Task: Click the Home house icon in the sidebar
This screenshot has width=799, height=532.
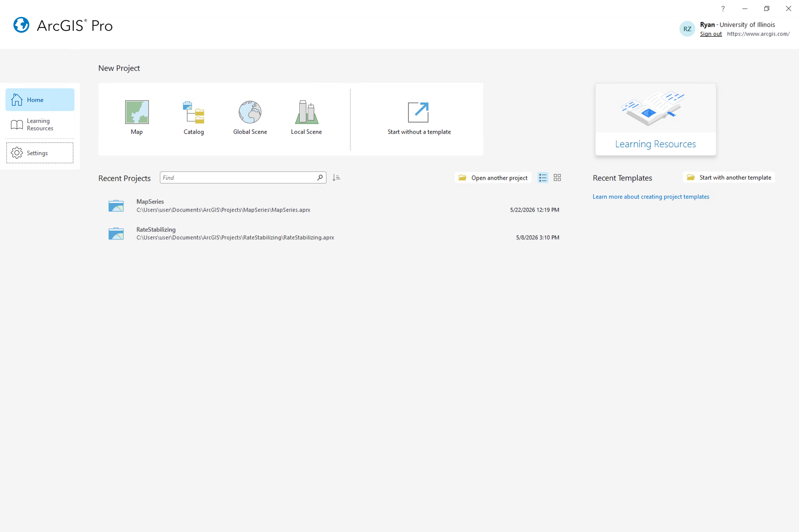Action: [17, 100]
